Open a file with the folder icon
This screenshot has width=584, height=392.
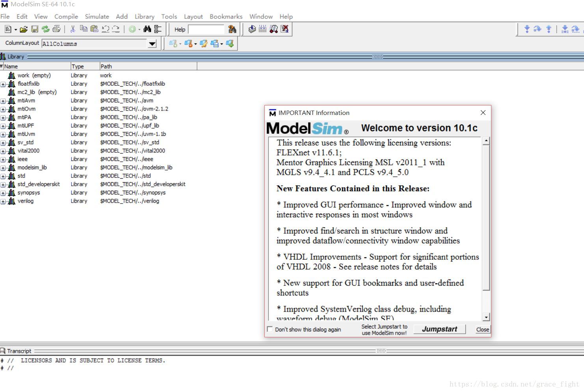pyautogui.click(x=24, y=29)
